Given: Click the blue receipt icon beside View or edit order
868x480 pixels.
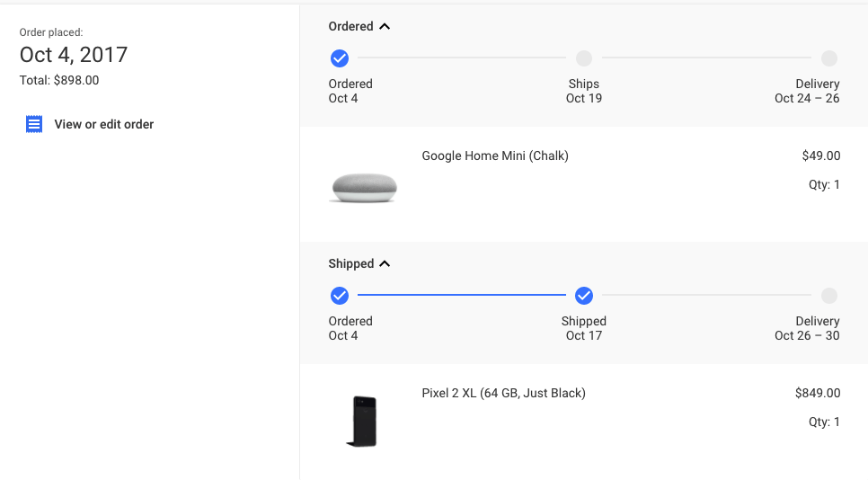Looking at the screenshot, I should 34,124.
